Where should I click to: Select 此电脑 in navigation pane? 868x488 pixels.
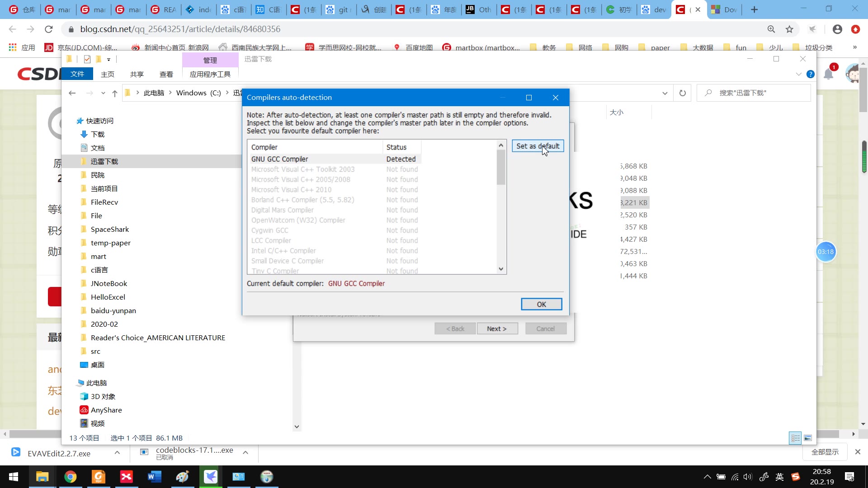(92, 383)
